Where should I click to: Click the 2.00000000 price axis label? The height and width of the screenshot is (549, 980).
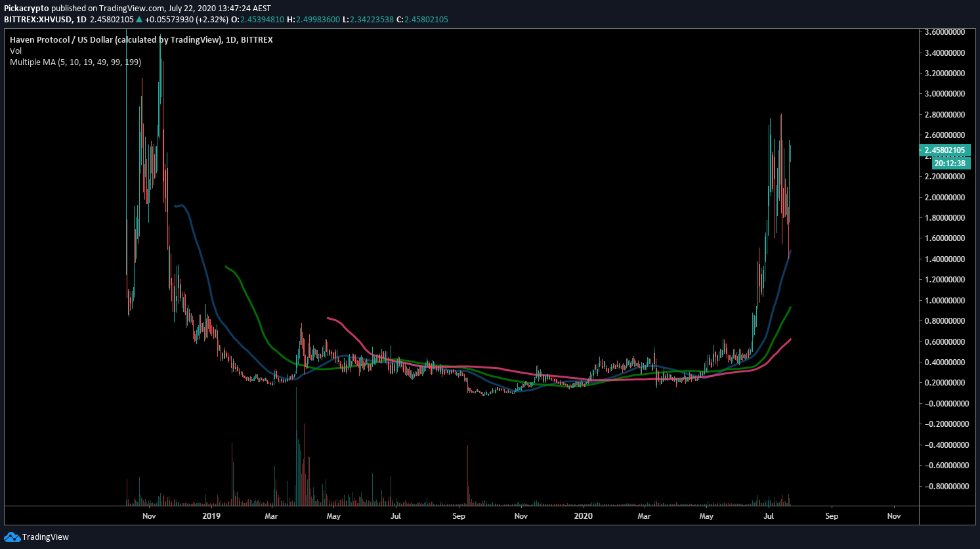pos(945,198)
